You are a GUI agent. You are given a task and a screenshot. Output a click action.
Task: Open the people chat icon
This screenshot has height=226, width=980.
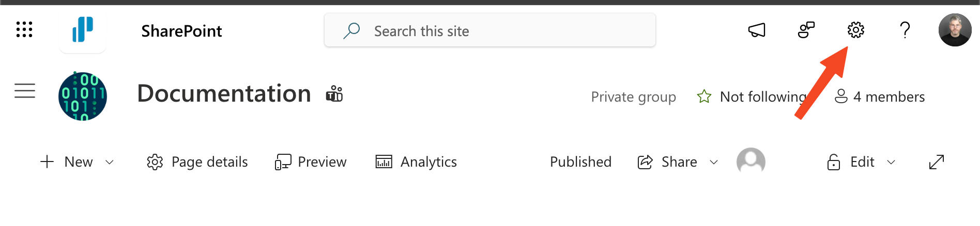coord(806,30)
